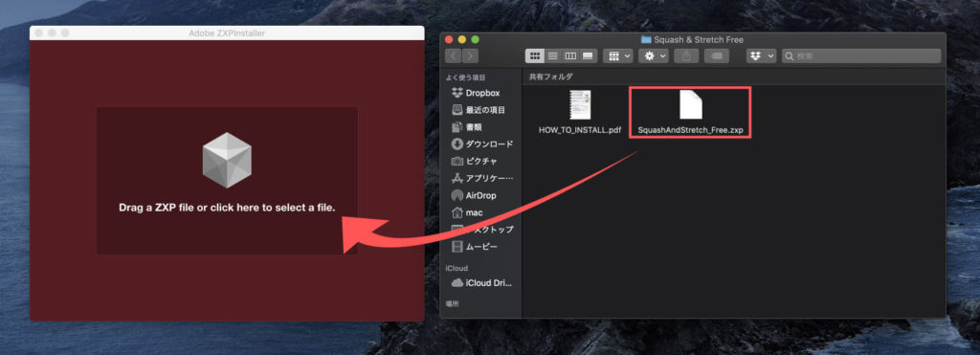Open the gear action menu
The image size is (980, 355).
(654, 56)
